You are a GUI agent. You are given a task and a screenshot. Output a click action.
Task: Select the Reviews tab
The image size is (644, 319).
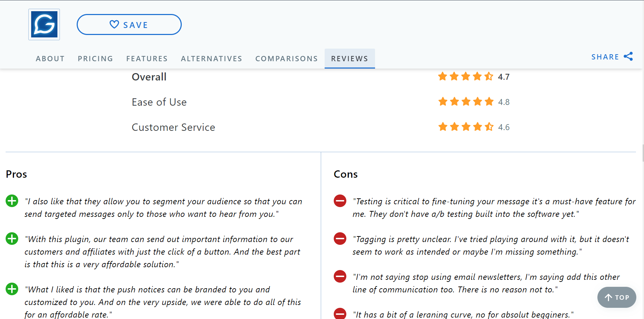tap(349, 58)
